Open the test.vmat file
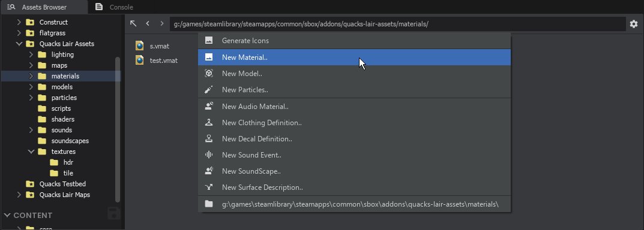Screen dimensions: 644x230 click(x=163, y=60)
